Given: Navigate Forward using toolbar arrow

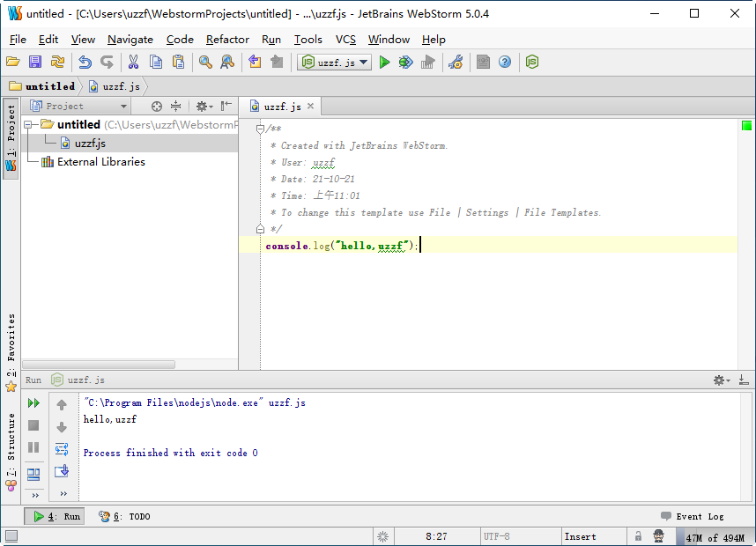Looking at the screenshot, I should click(277, 63).
